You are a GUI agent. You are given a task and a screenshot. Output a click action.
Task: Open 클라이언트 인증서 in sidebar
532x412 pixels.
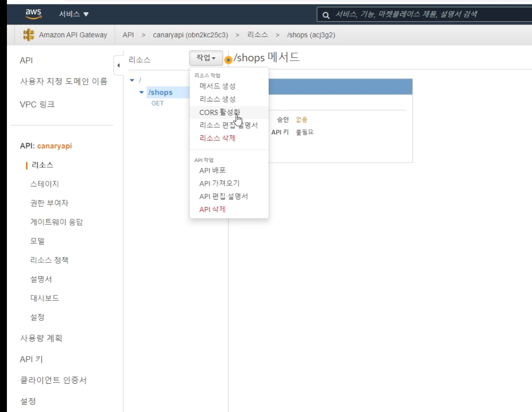point(53,380)
